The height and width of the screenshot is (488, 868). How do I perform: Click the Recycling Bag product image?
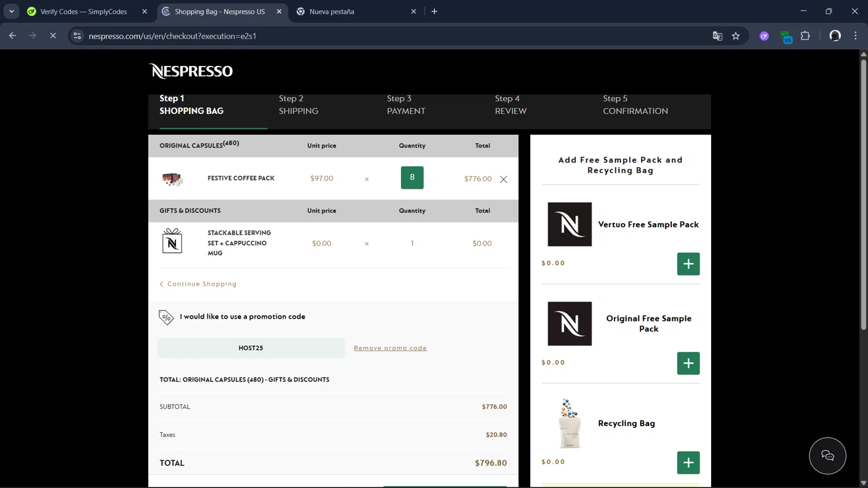point(569,423)
